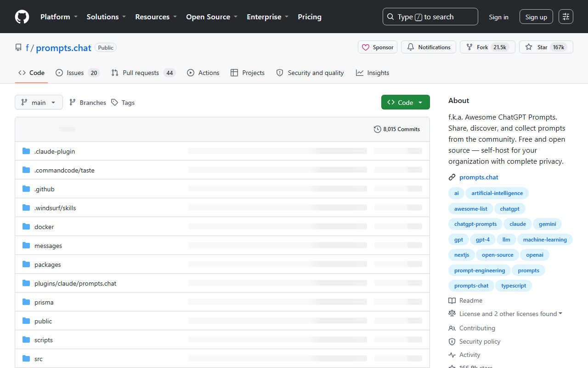Click the repository icon before owner name
The width and height of the screenshot is (588, 368).
pos(18,48)
